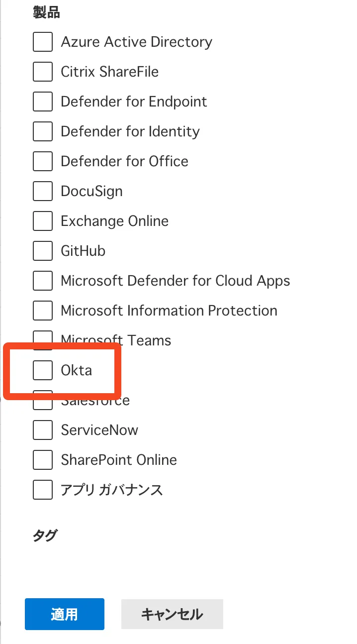Check the GitHub product checkbox
357x644 pixels.
click(x=43, y=251)
